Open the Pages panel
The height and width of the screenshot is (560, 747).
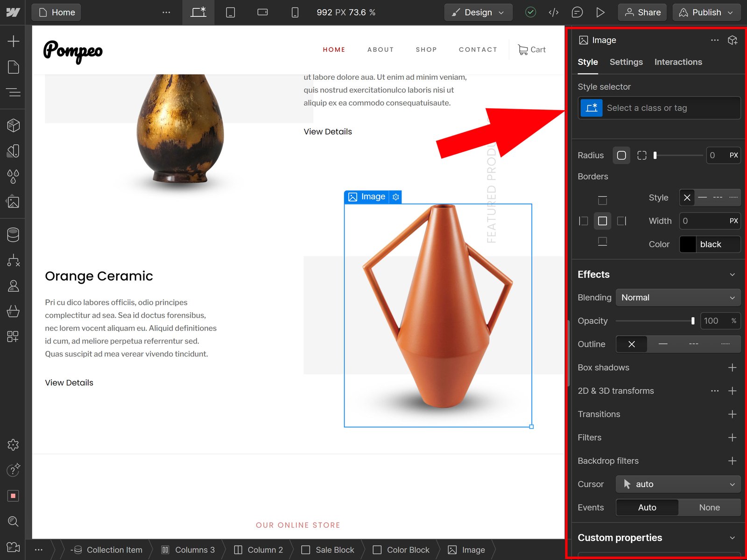click(x=13, y=67)
